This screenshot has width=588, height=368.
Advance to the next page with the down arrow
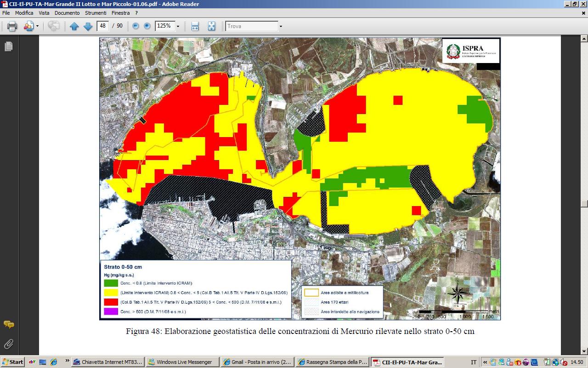coord(88,26)
